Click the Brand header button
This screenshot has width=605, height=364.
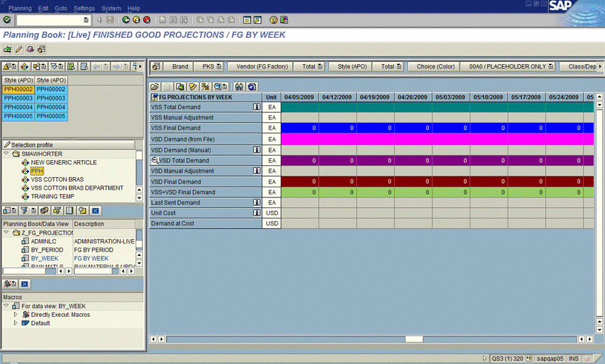[x=180, y=66]
